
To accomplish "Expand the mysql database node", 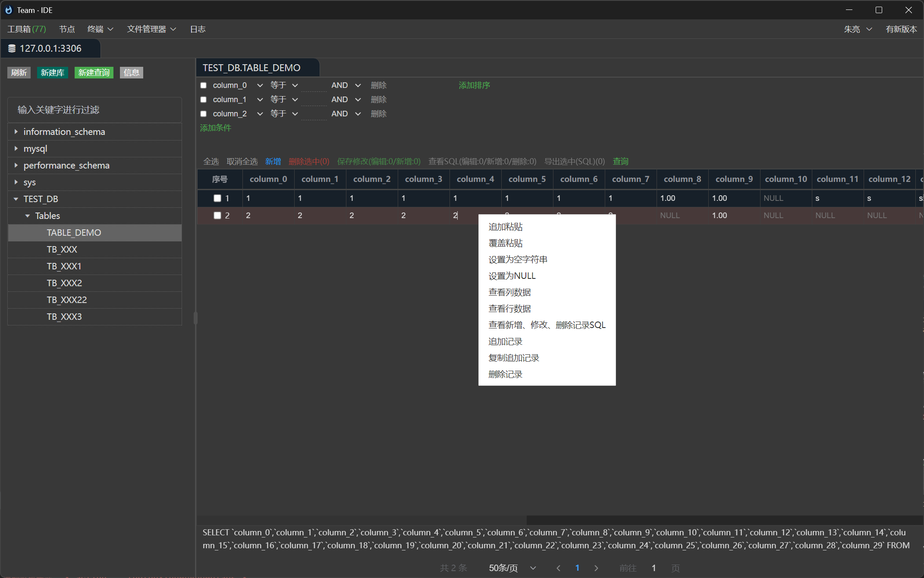I will coord(16,148).
